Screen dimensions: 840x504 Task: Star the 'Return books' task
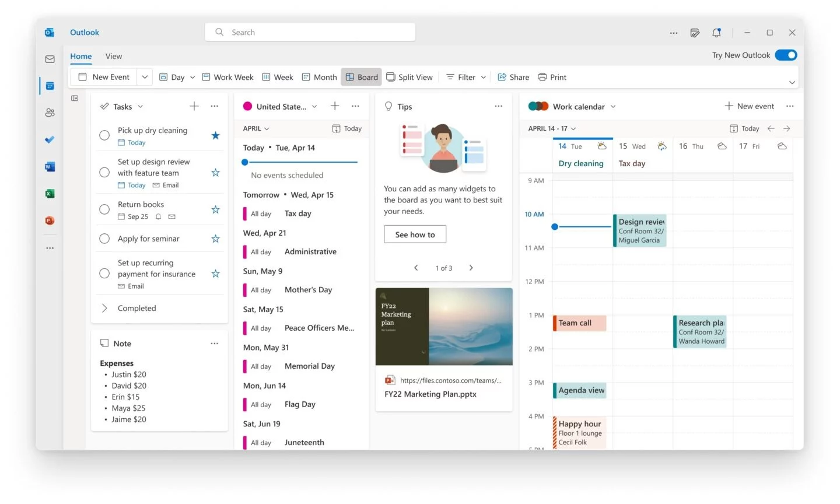pyautogui.click(x=215, y=209)
